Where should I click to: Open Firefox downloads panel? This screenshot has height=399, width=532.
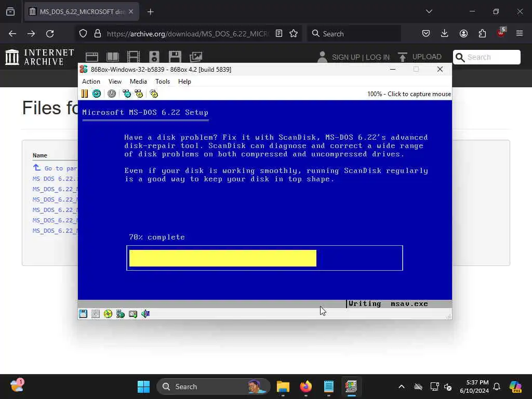pos(445,33)
